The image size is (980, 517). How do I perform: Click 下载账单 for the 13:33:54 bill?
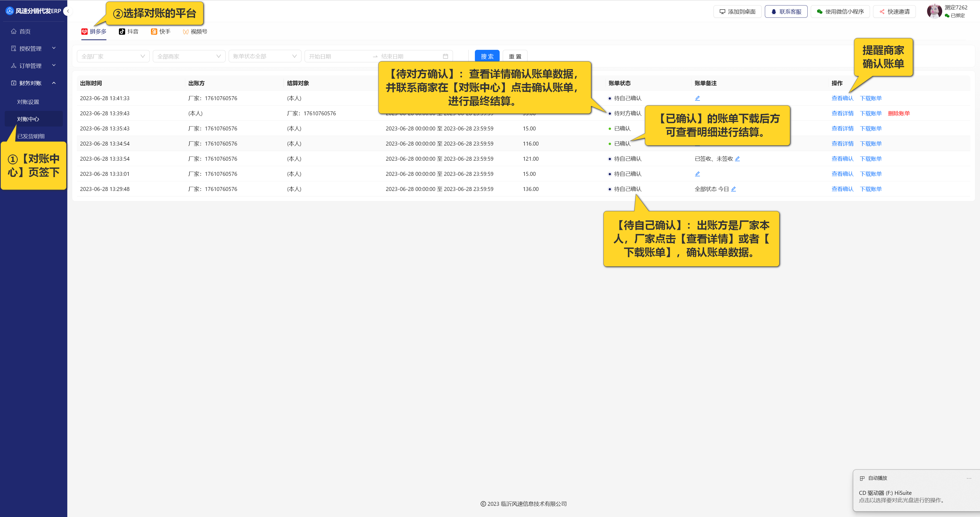pos(870,159)
